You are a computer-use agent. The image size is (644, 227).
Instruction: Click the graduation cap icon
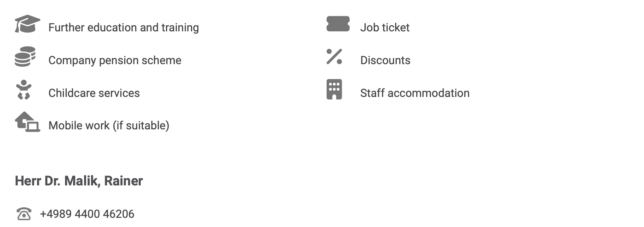28,24
